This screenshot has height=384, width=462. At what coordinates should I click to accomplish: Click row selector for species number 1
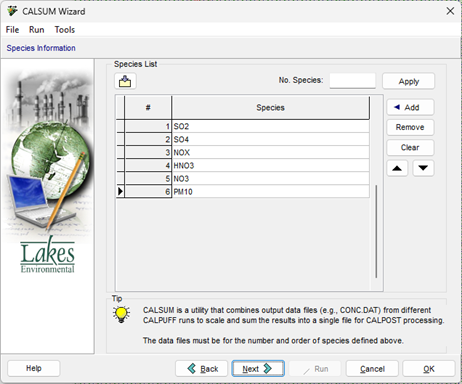120,126
